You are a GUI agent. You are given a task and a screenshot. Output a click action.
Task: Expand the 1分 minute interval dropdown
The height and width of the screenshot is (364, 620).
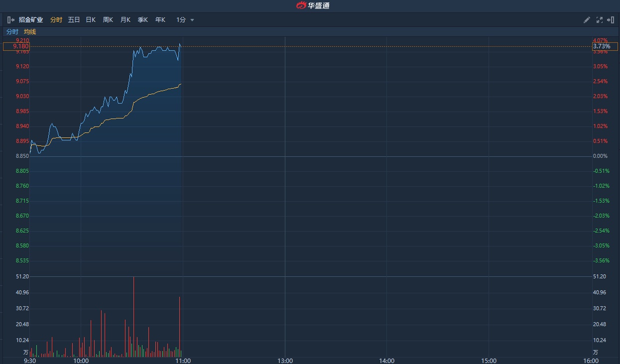click(181, 20)
